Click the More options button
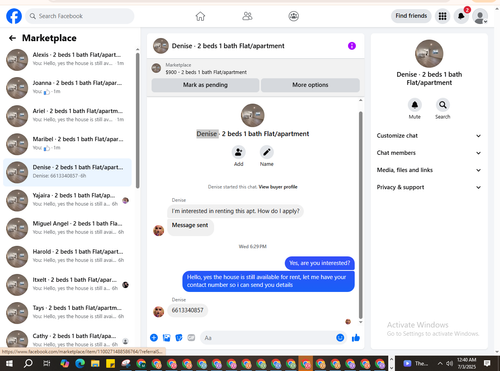This screenshot has height=371, width=500. point(310,85)
